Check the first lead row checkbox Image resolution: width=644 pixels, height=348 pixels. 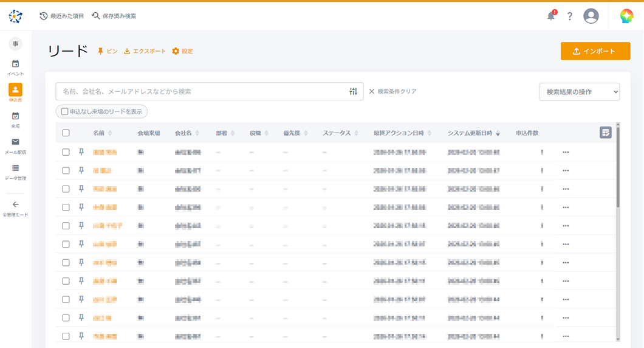pyautogui.click(x=66, y=152)
